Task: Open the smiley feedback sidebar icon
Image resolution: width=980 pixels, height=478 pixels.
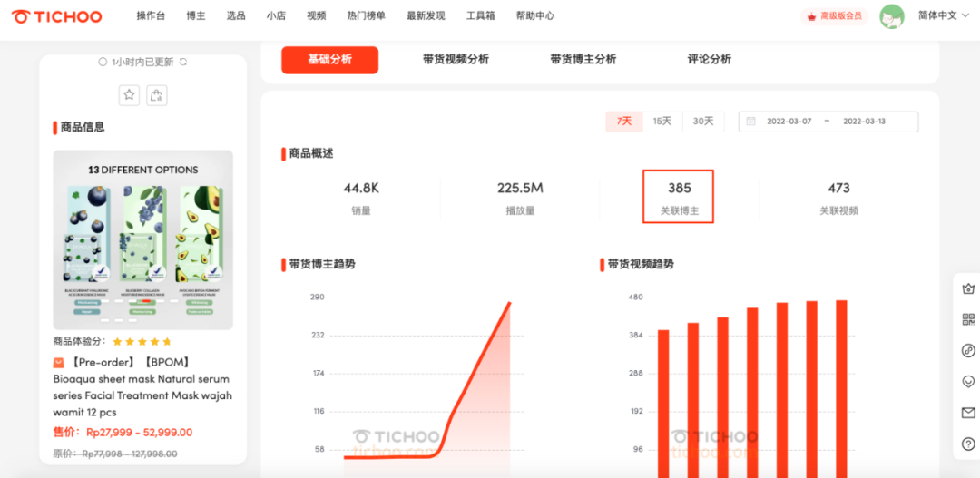Action: pos(968,382)
